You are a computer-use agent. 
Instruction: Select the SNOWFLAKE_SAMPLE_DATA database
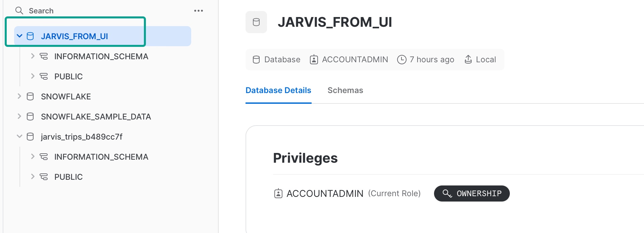[x=96, y=116]
